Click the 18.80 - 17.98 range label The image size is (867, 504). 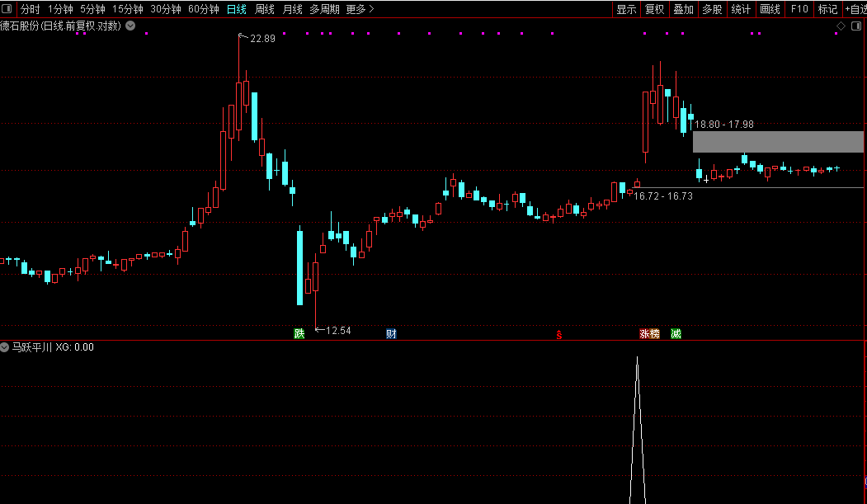coord(723,125)
